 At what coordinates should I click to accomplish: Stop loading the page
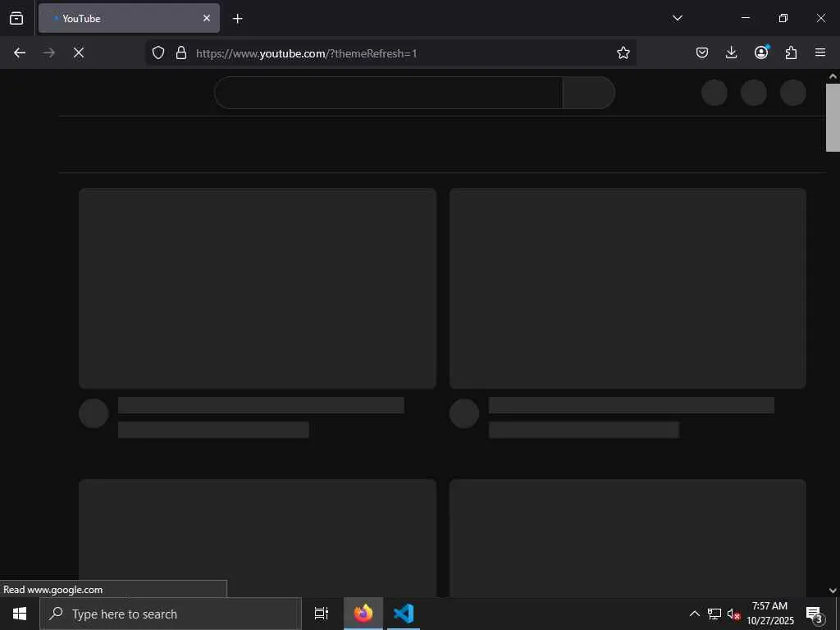78,52
